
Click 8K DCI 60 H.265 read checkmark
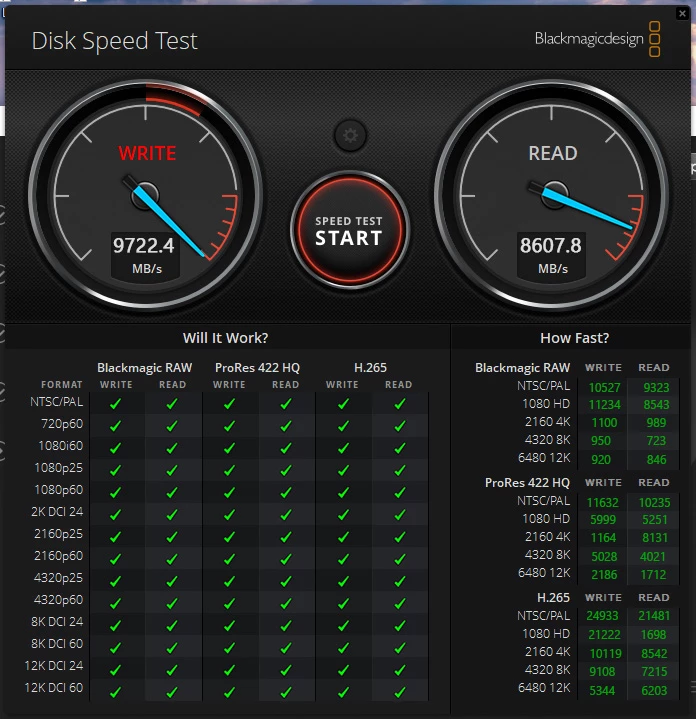coord(400,646)
